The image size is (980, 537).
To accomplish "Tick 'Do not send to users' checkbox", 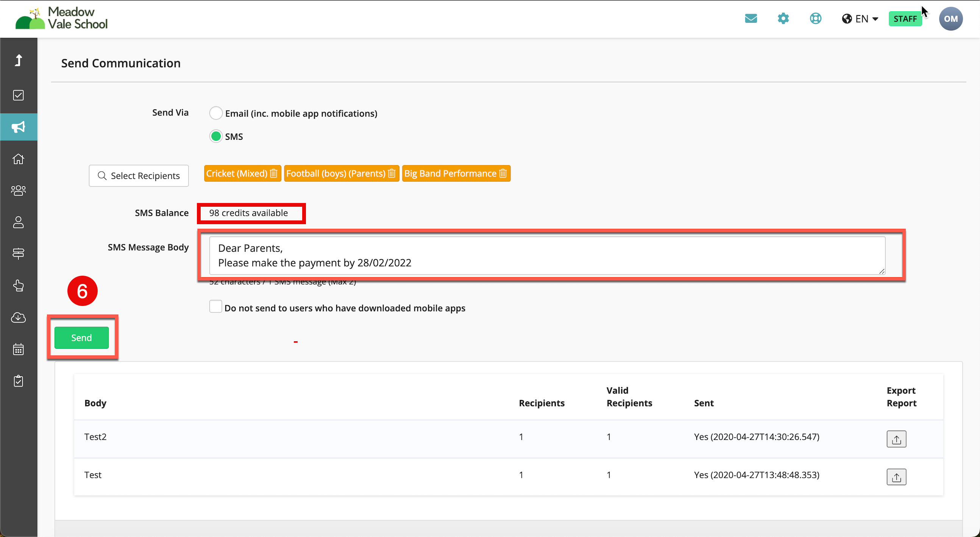I will 215,307.
